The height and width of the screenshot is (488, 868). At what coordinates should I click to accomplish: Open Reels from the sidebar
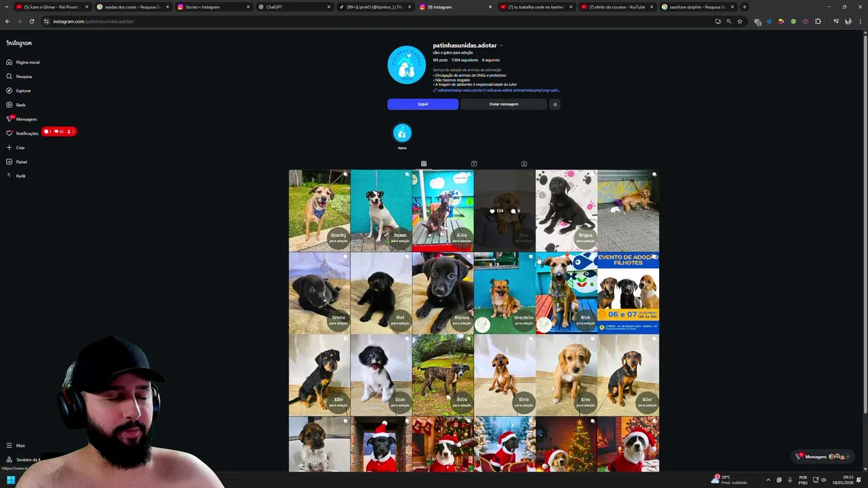coord(16,105)
